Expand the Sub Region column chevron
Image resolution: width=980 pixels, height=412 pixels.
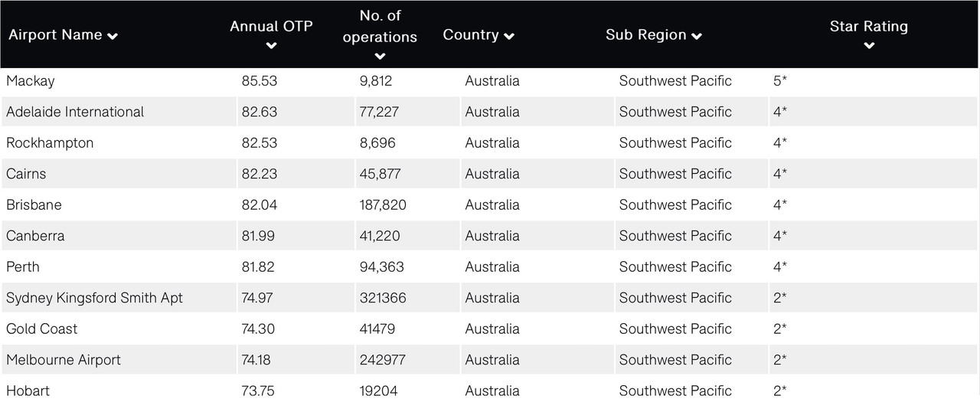pyautogui.click(x=697, y=36)
